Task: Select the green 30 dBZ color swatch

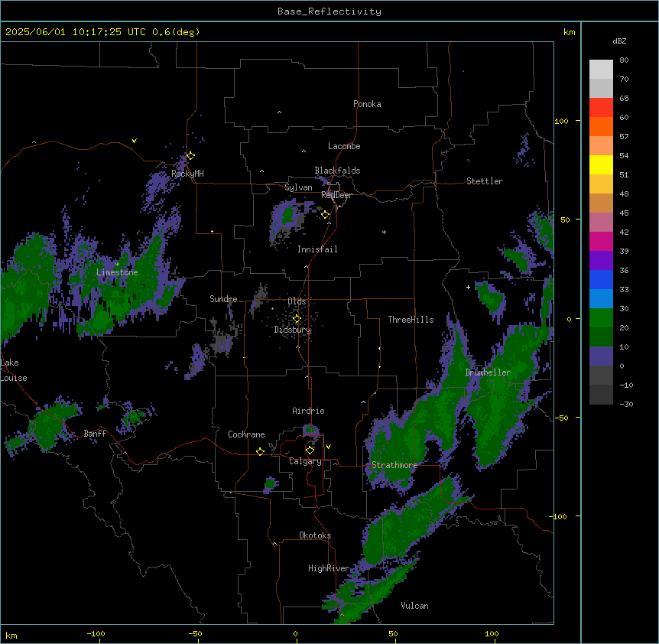Action: click(601, 318)
